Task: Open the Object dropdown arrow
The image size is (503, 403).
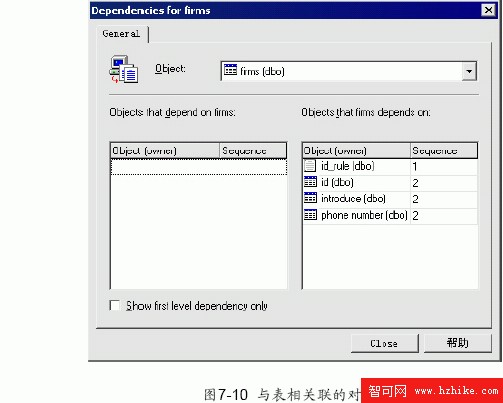Action: pos(469,71)
